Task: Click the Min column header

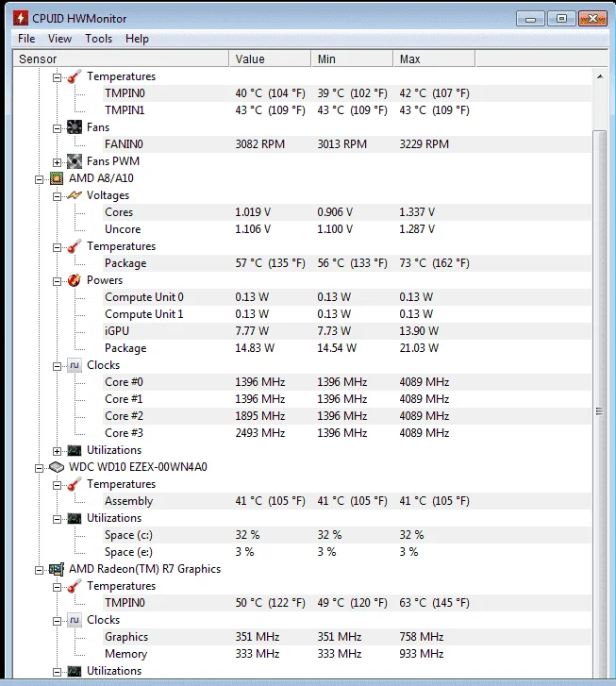Action: (352, 59)
